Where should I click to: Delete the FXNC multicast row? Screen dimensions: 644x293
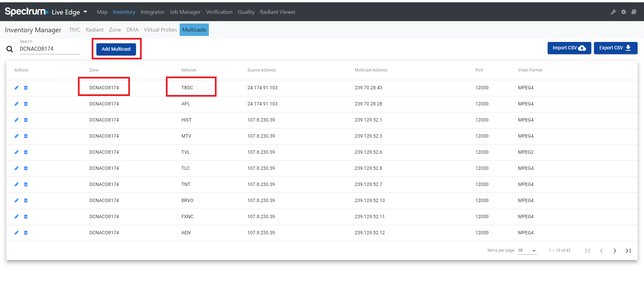click(26, 216)
